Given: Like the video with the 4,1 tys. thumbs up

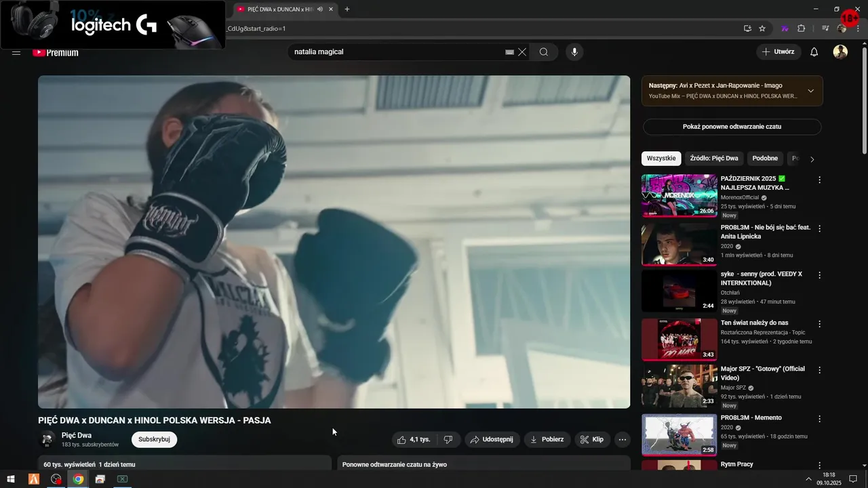Looking at the screenshot, I should pos(415,439).
